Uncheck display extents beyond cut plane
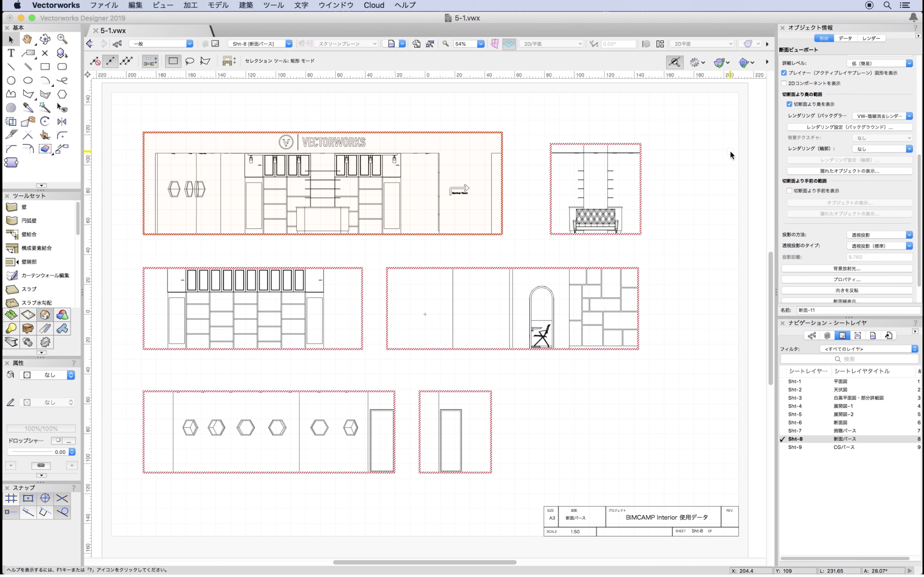Viewport: 924px width, 577px height. coord(789,104)
